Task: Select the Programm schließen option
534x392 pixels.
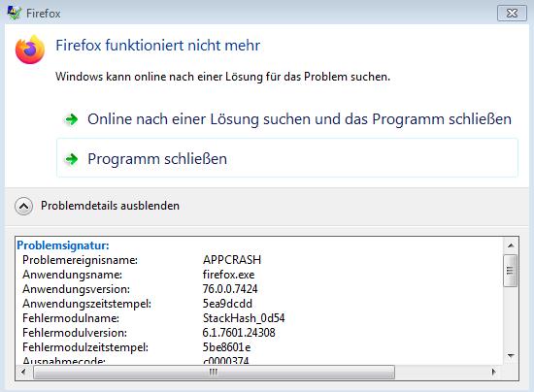Action: click(287, 158)
